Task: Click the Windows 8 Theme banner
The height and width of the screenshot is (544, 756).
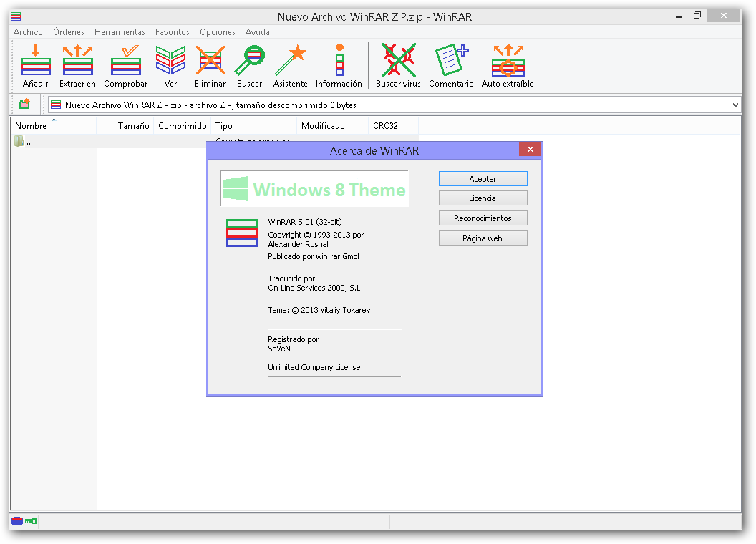Action: point(315,188)
